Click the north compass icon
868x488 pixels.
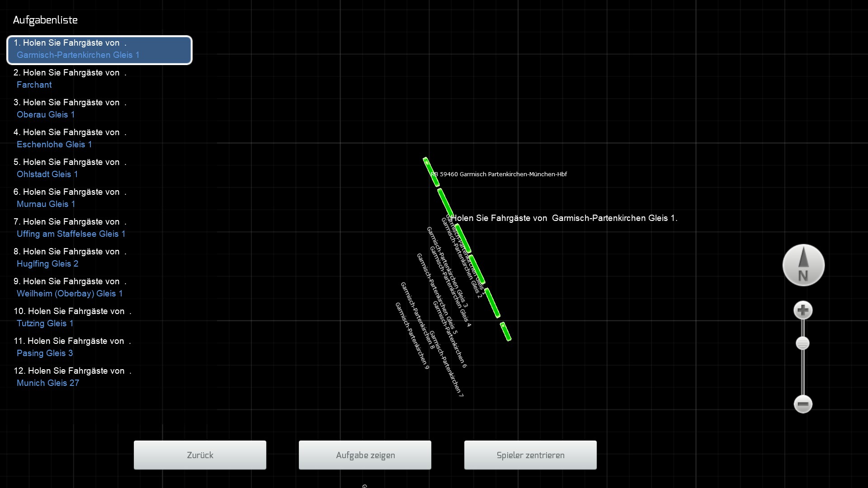tap(803, 265)
